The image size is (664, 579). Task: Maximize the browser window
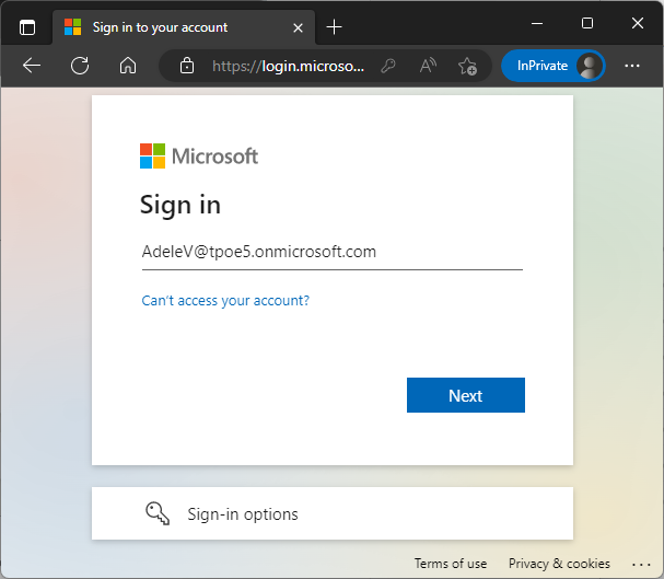[x=587, y=23]
